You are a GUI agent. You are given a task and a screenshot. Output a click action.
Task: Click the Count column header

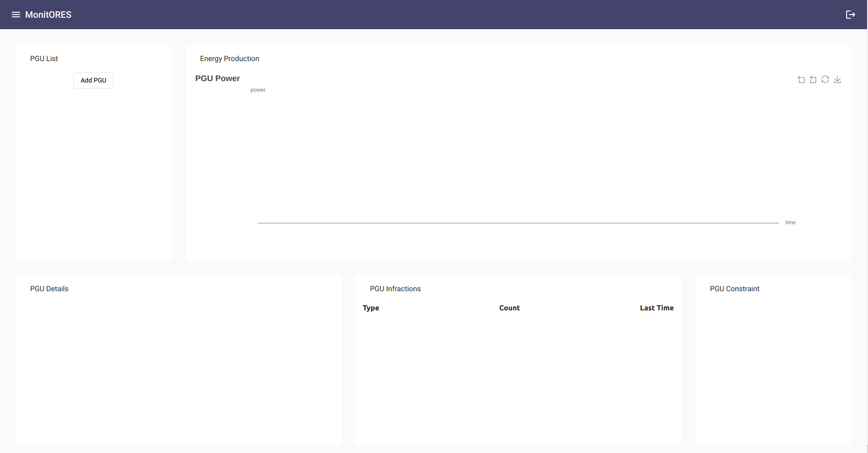[x=509, y=308]
